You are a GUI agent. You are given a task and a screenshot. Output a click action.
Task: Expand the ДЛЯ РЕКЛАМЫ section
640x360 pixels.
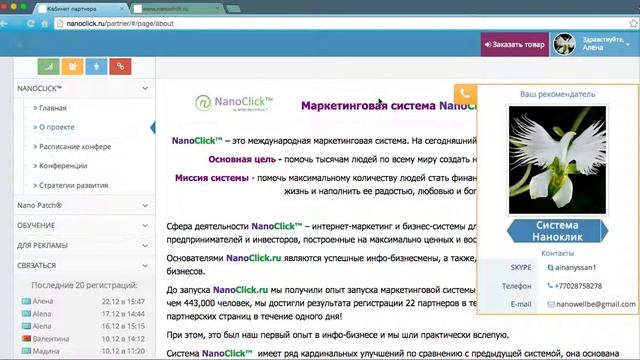[x=84, y=245]
